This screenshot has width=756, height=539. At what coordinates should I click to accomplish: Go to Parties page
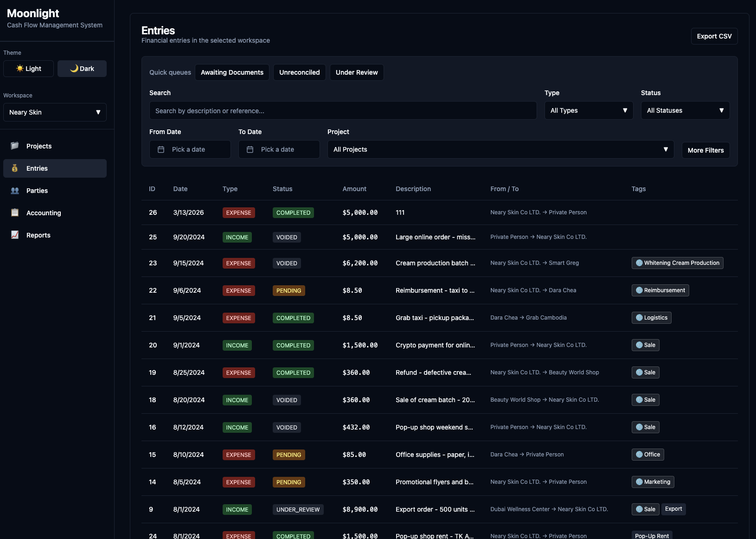(55, 191)
